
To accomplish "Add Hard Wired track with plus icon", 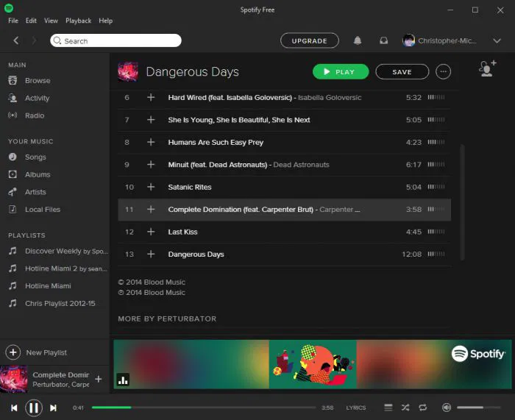I will click(151, 97).
